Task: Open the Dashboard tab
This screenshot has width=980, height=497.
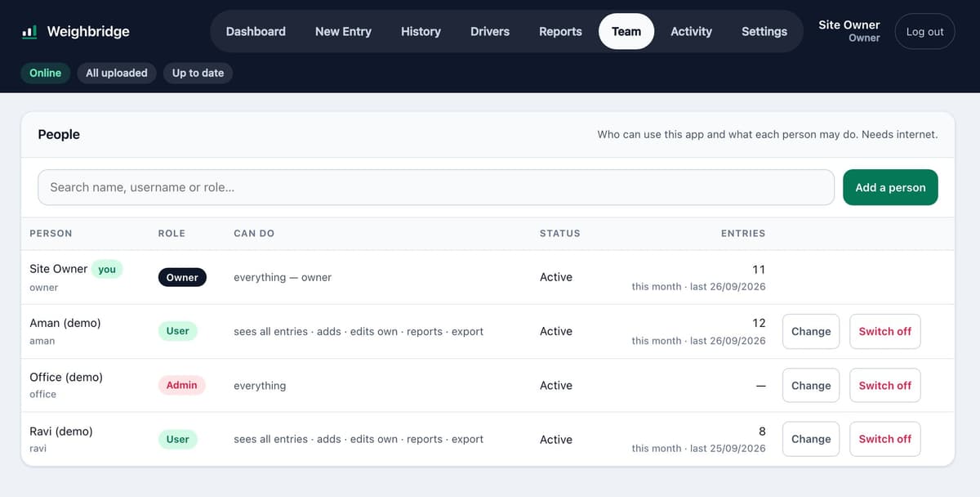Action: [x=256, y=31]
